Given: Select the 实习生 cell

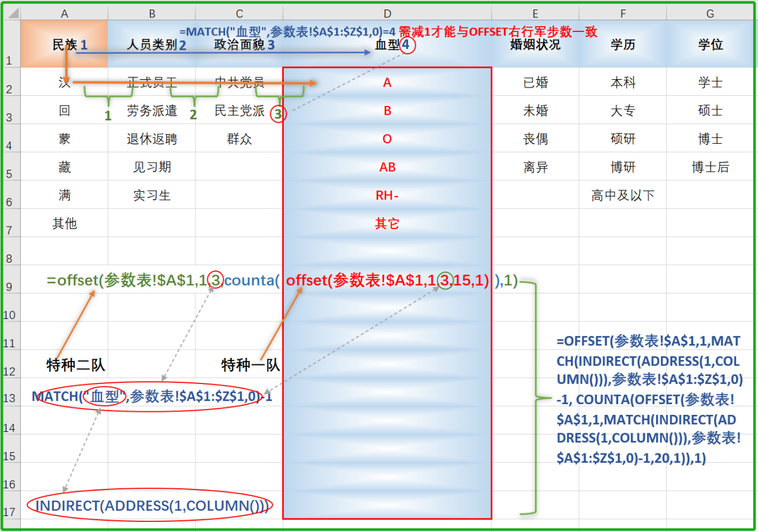Looking at the screenshot, I should tap(152, 195).
